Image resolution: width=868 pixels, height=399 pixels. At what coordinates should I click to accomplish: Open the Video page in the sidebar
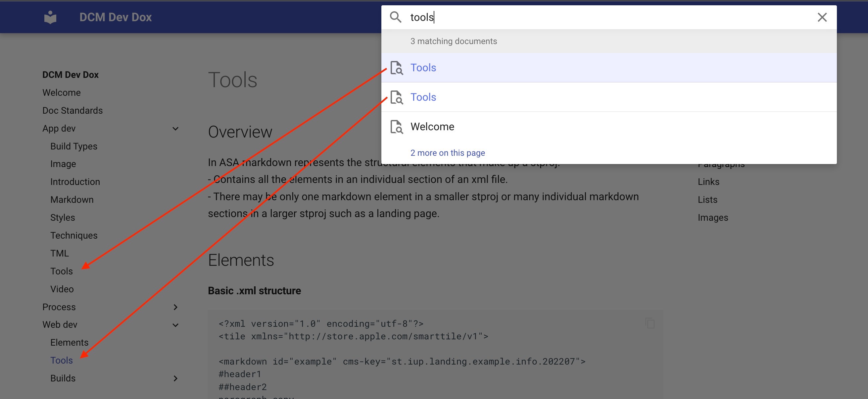pos(62,289)
